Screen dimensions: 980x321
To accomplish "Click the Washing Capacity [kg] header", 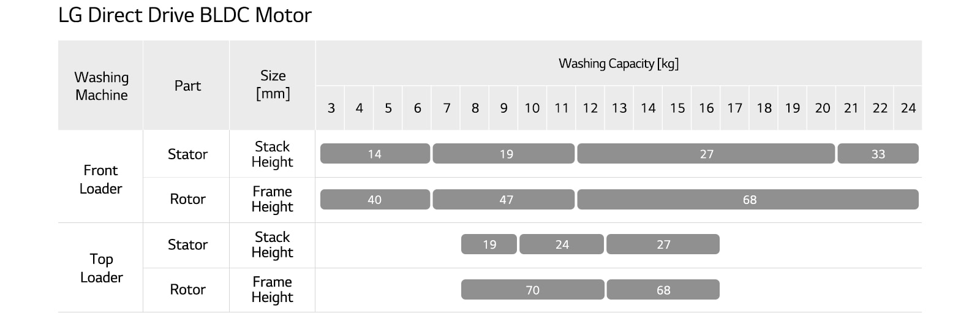I will [618, 64].
